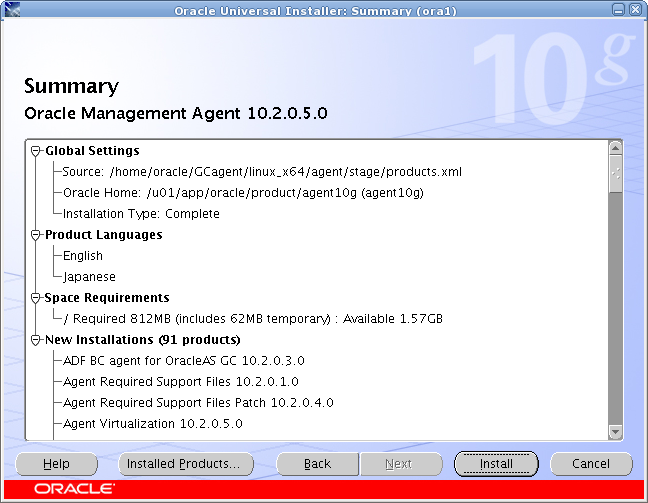Click the scrollbar down arrow
This screenshot has height=503, width=648.
pos(615,432)
